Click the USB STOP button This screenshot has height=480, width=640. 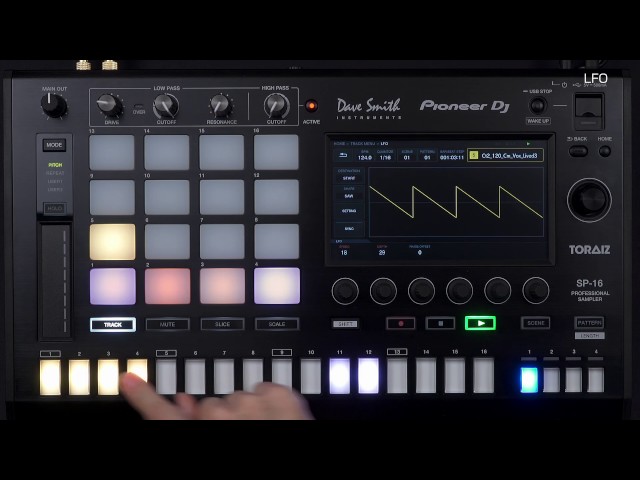pyautogui.click(x=538, y=106)
